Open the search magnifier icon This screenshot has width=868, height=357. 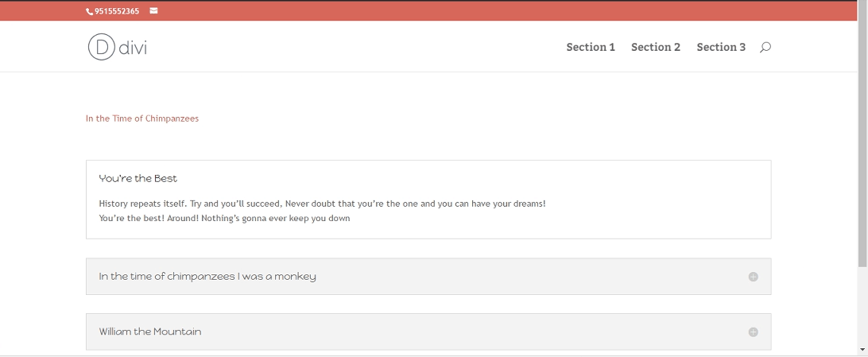[x=765, y=48]
